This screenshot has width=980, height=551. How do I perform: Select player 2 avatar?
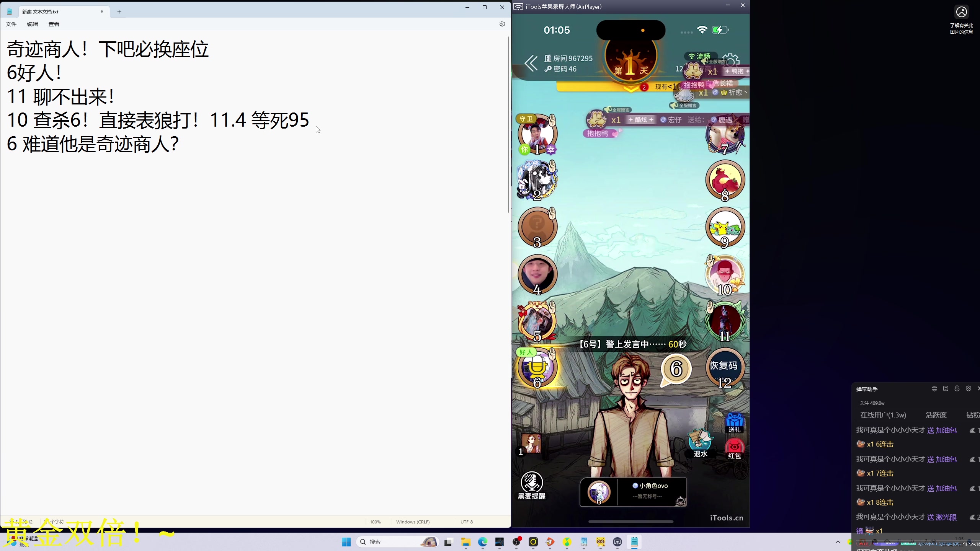pyautogui.click(x=537, y=180)
